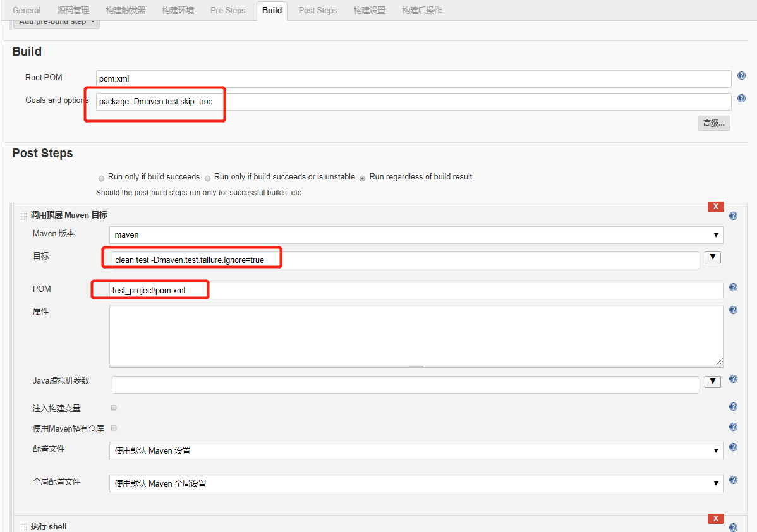This screenshot has width=757, height=532.
Task: Expand the 目标 field arrow button
Action: (x=712, y=257)
